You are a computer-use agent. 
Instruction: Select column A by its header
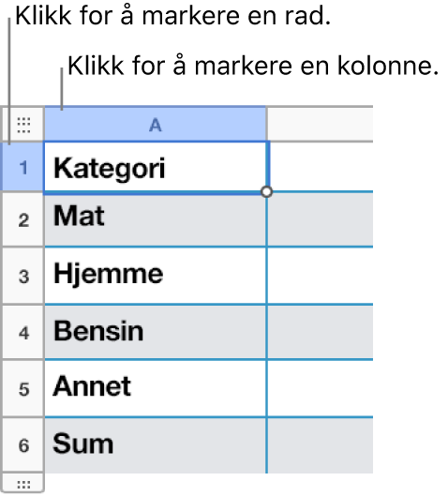[x=156, y=125]
